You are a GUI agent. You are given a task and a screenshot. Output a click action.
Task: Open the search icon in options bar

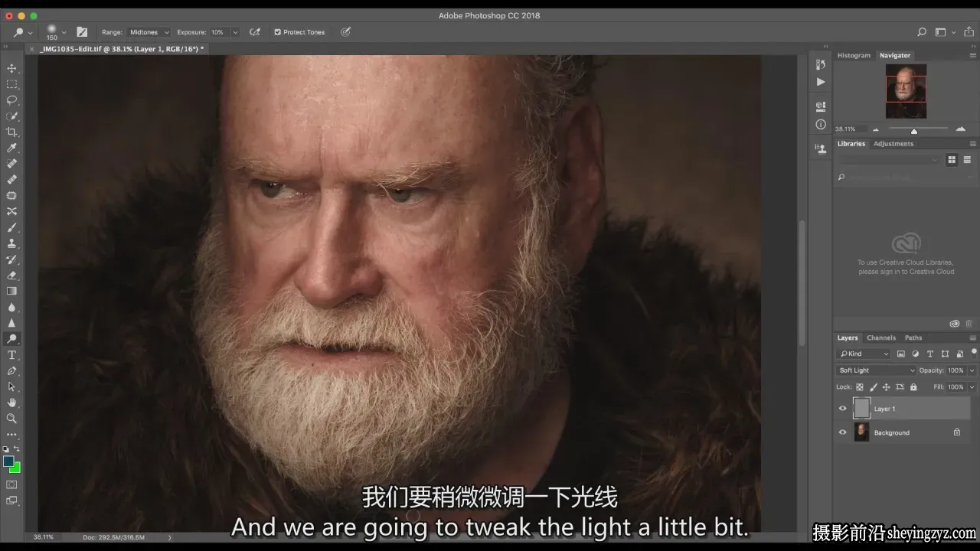pos(922,32)
